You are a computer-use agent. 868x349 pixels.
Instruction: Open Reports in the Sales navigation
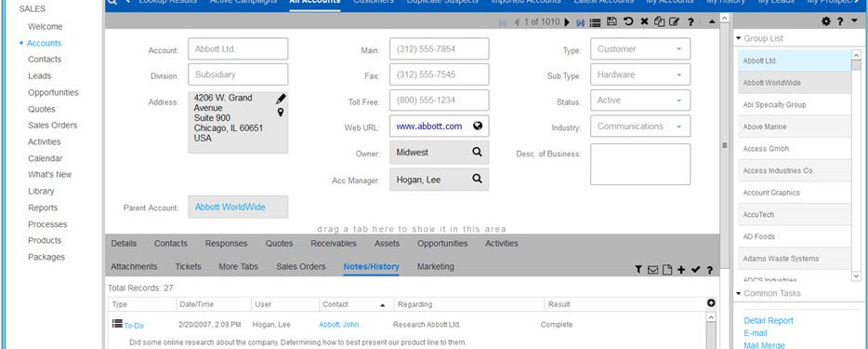click(43, 208)
